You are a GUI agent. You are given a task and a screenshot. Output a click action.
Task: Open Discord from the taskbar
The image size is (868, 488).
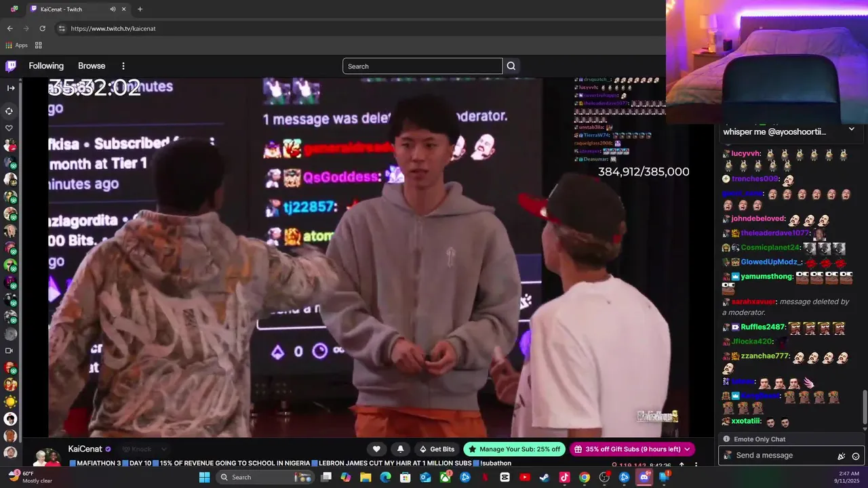(644, 477)
